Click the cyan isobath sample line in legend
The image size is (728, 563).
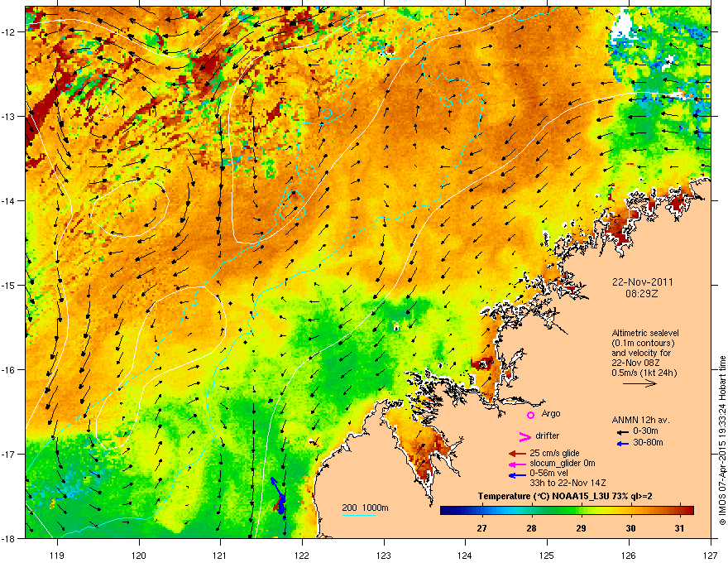pyautogui.click(x=358, y=515)
